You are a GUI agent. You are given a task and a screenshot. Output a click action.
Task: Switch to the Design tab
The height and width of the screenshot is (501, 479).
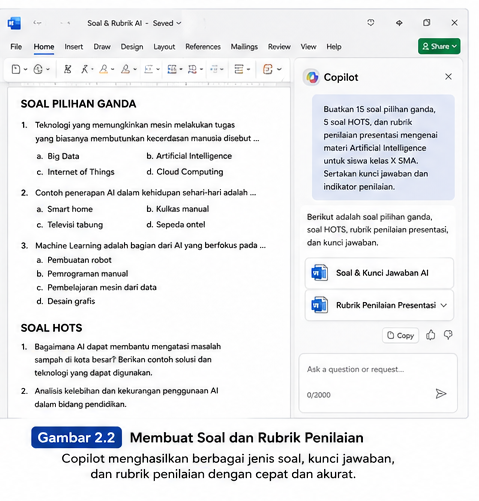[x=132, y=47]
